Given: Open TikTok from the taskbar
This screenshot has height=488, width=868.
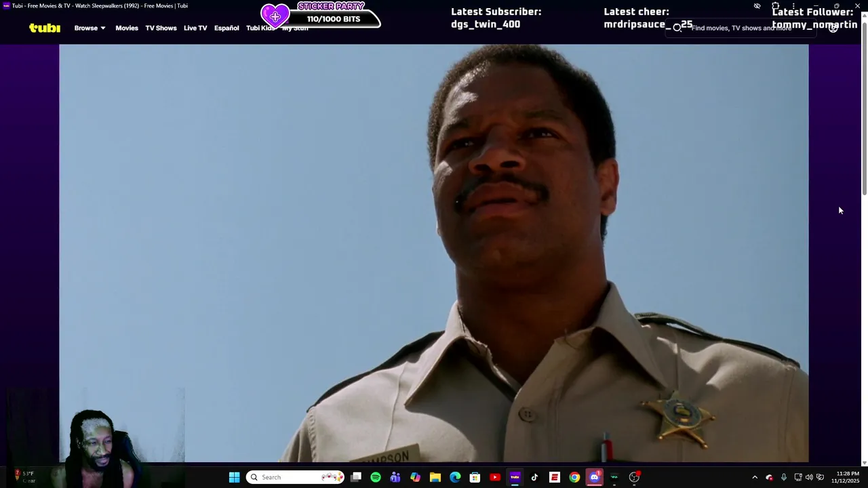Looking at the screenshot, I should (534, 477).
